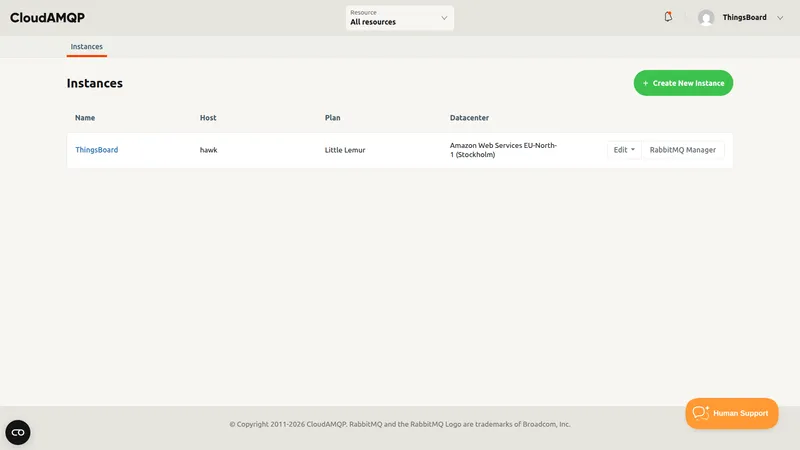Viewport: 800px width, 450px height.
Task: Click the Host column header
Action: point(208,118)
